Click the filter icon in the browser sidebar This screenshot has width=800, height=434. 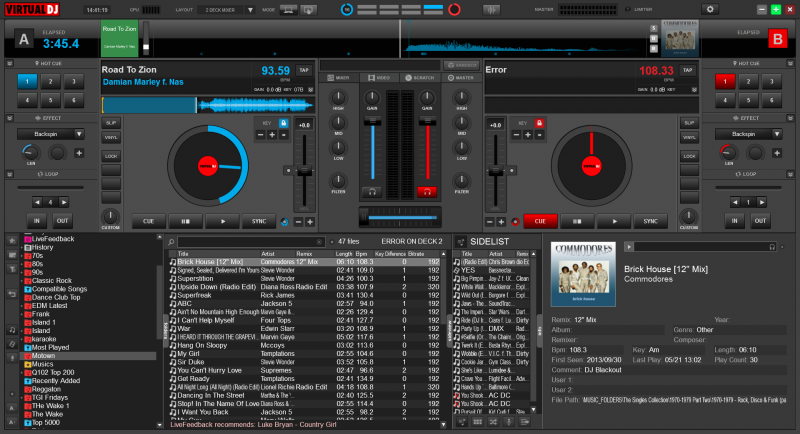tap(12, 269)
